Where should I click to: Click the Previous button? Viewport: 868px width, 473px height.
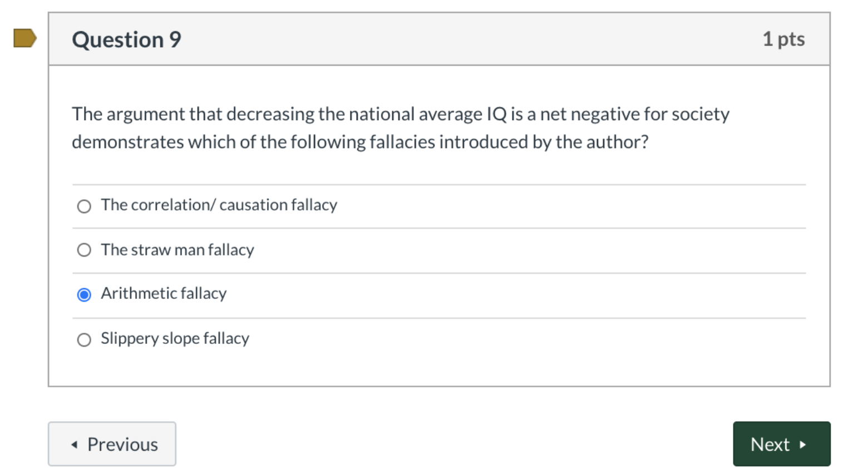pyautogui.click(x=111, y=444)
